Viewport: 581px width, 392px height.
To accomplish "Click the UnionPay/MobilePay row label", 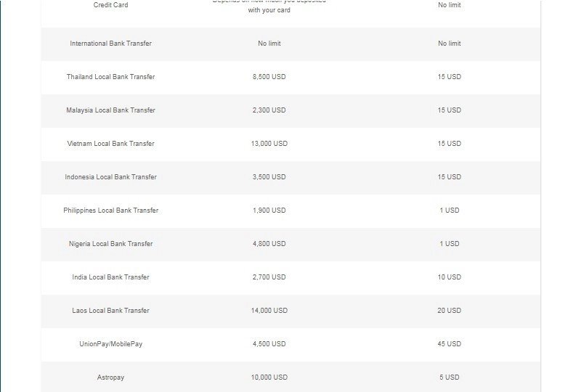I will (x=110, y=344).
